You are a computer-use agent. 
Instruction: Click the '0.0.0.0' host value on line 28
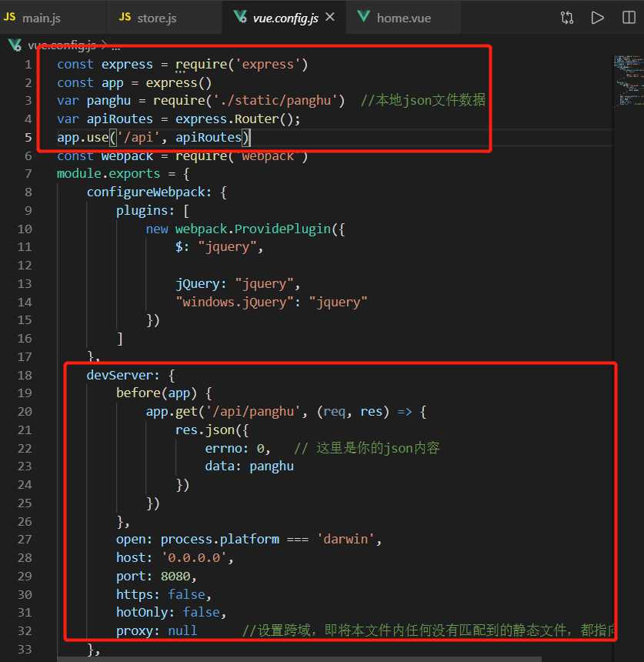pyautogui.click(x=194, y=558)
